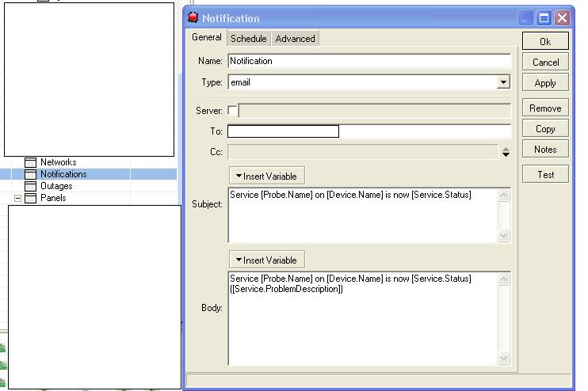Click the red Notification window icon

[x=193, y=17]
